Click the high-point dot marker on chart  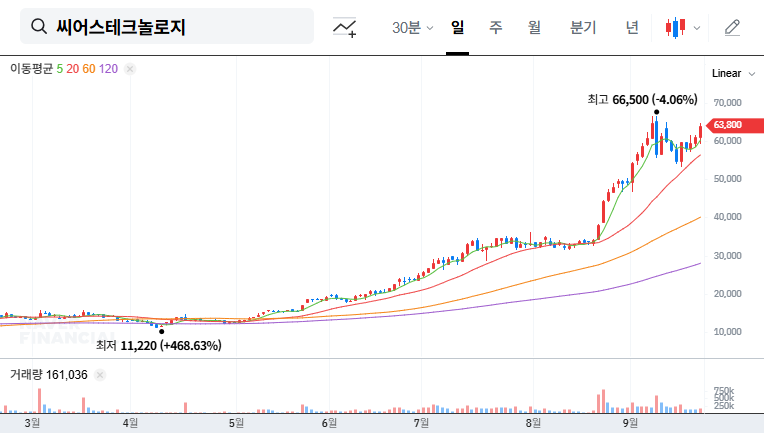tap(656, 112)
